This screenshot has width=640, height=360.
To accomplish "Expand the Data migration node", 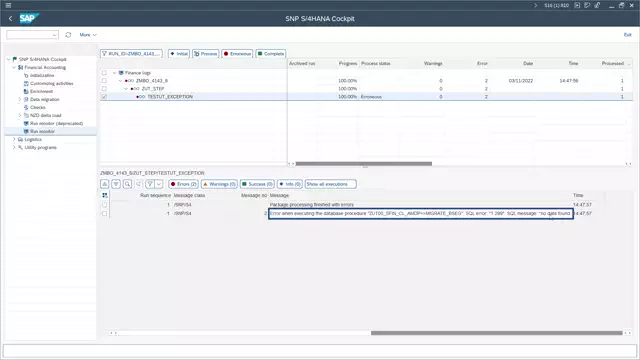I will pyautogui.click(x=20, y=99).
